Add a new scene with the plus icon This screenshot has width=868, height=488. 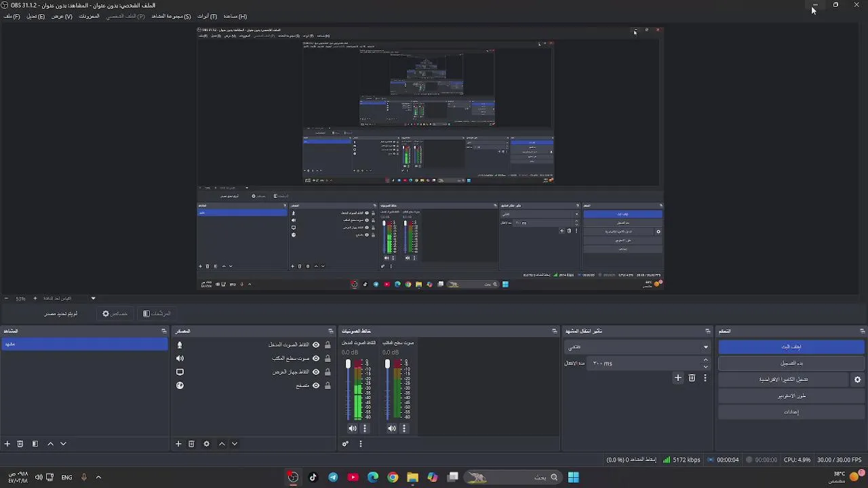point(7,444)
